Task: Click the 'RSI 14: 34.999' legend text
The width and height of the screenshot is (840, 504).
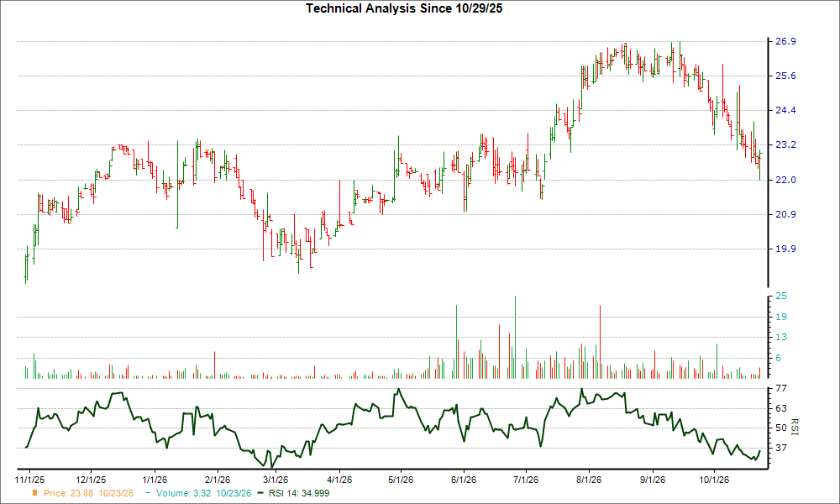Action: (299, 493)
